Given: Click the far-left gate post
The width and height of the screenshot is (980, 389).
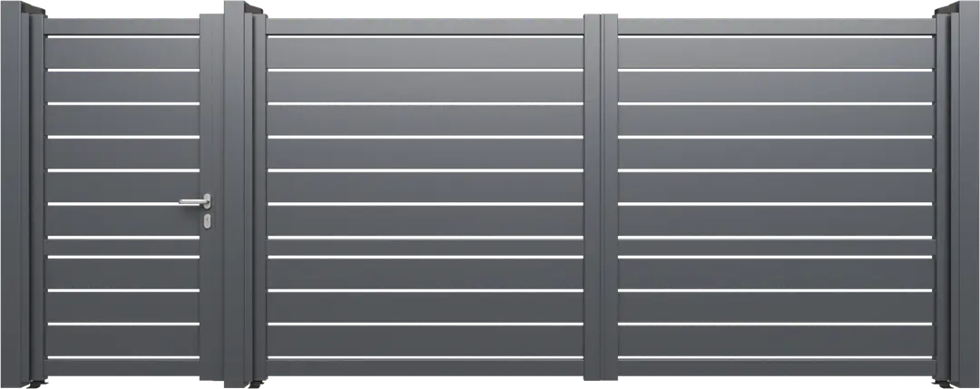Looking at the screenshot, I should (16, 195).
